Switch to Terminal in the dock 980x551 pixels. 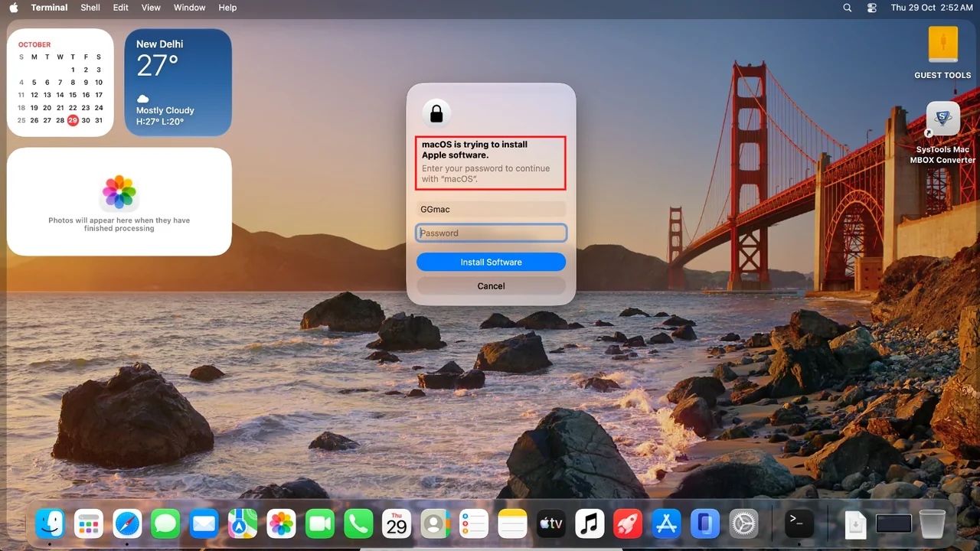click(x=799, y=524)
